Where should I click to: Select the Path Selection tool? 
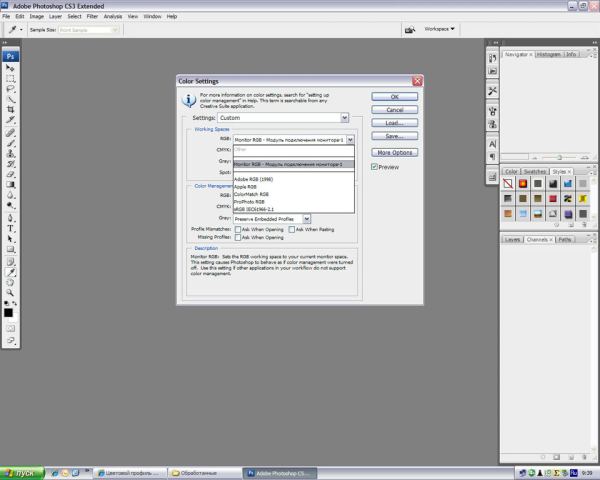click(x=10, y=239)
